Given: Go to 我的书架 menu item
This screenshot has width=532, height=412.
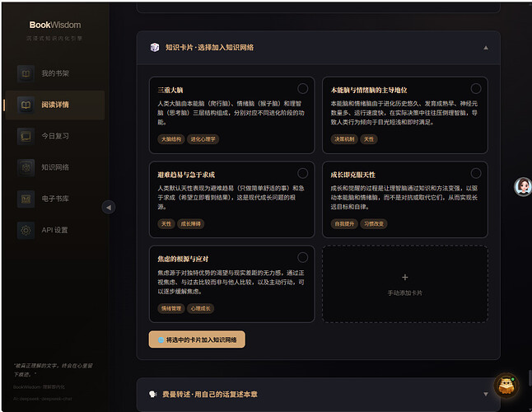Looking at the screenshot, I should click(x=55, y=73).
